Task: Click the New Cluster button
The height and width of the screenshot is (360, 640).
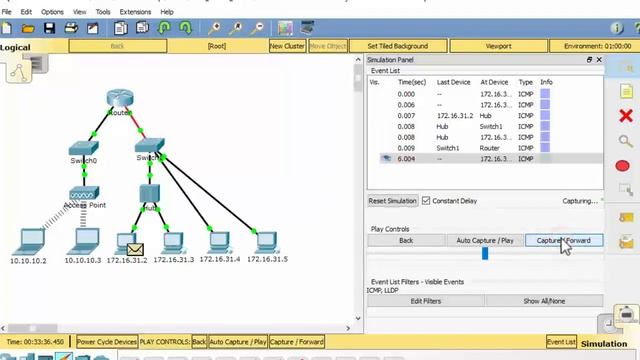Action: point(287,46)
